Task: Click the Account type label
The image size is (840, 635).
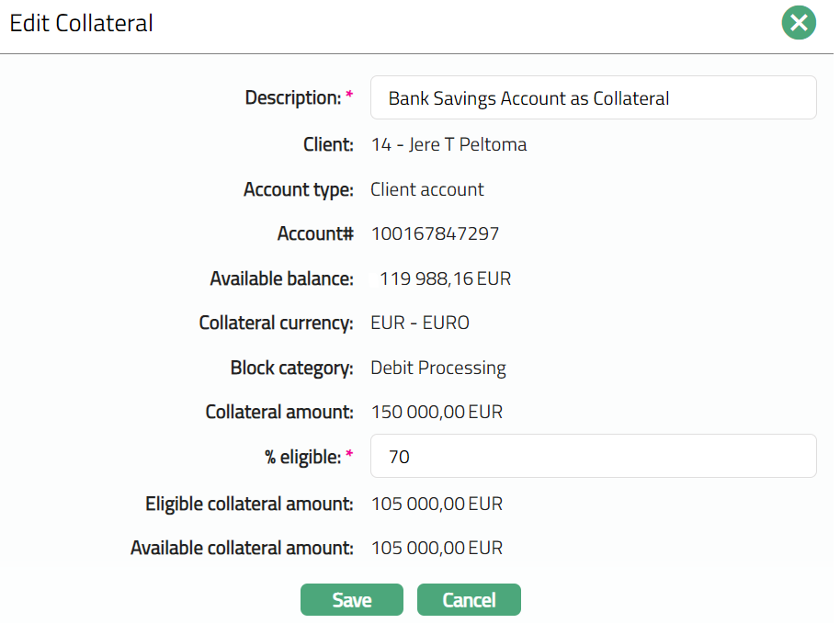Action: pos(298,190)
